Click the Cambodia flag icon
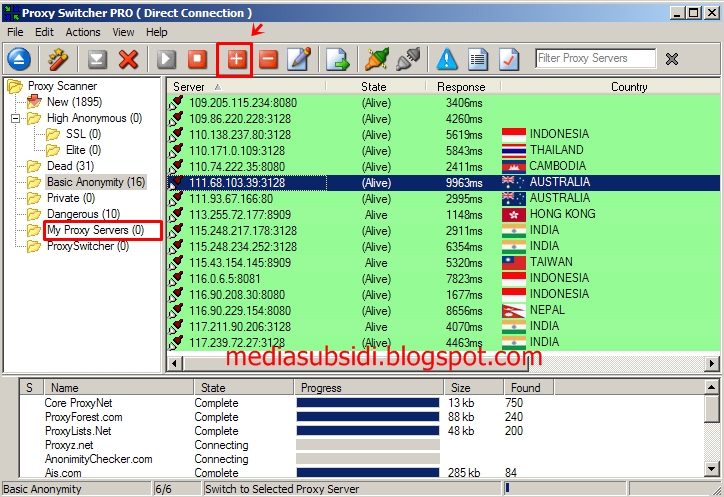 tap(514, 166)
